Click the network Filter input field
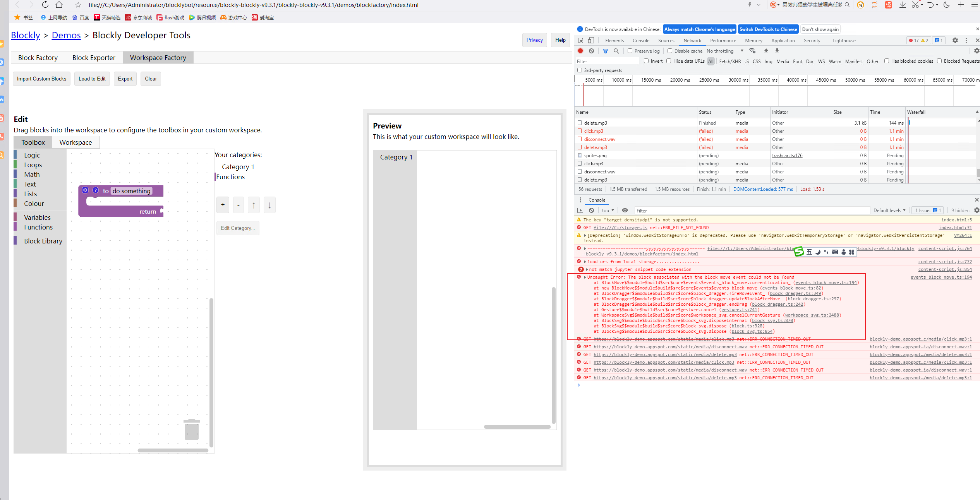 coord(606,61)
